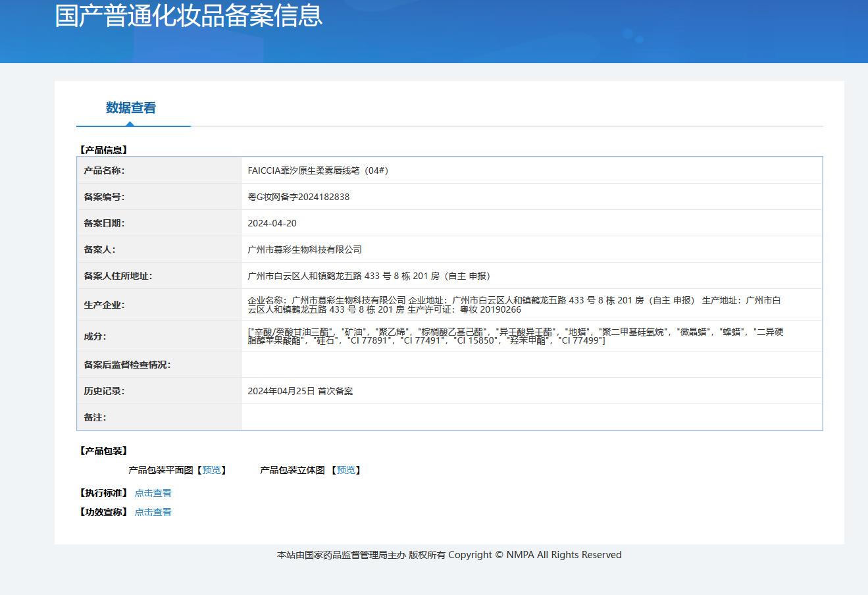Click the 备案日期 value 2024-04-20
Screen dimensions: 868x595
[272, 223]
